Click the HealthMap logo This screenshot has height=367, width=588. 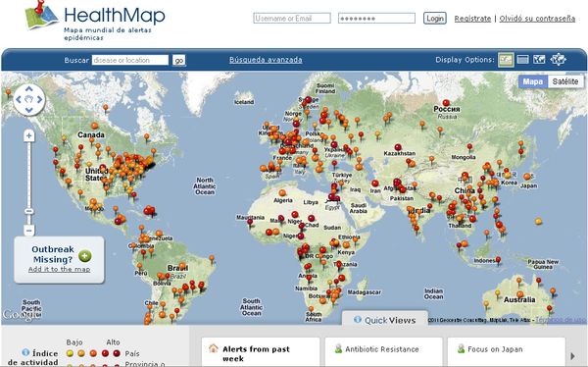pos(95,21)
